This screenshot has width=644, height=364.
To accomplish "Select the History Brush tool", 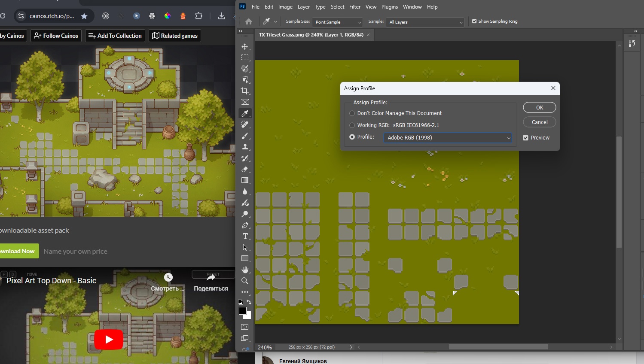I will point(245,158).
